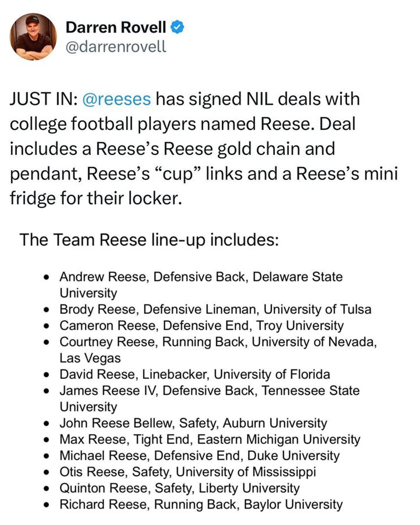Click the John Reese Bellew, Safety entry
The height and width of the screenshot is (525, 420).
(193, 423)
